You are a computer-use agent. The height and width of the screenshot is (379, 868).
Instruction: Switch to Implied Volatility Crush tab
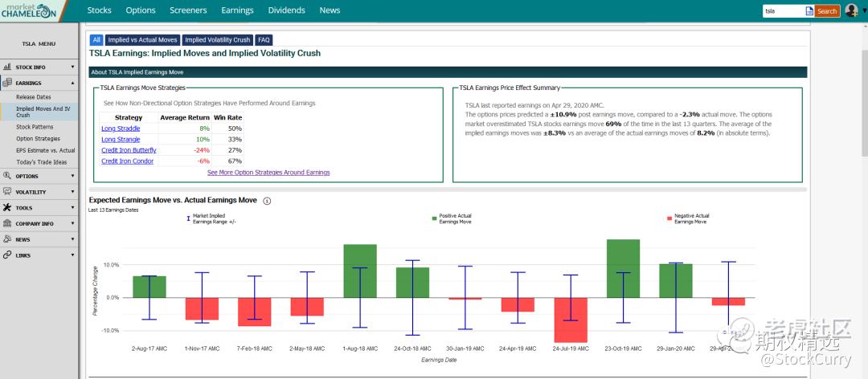coord(218,40)
